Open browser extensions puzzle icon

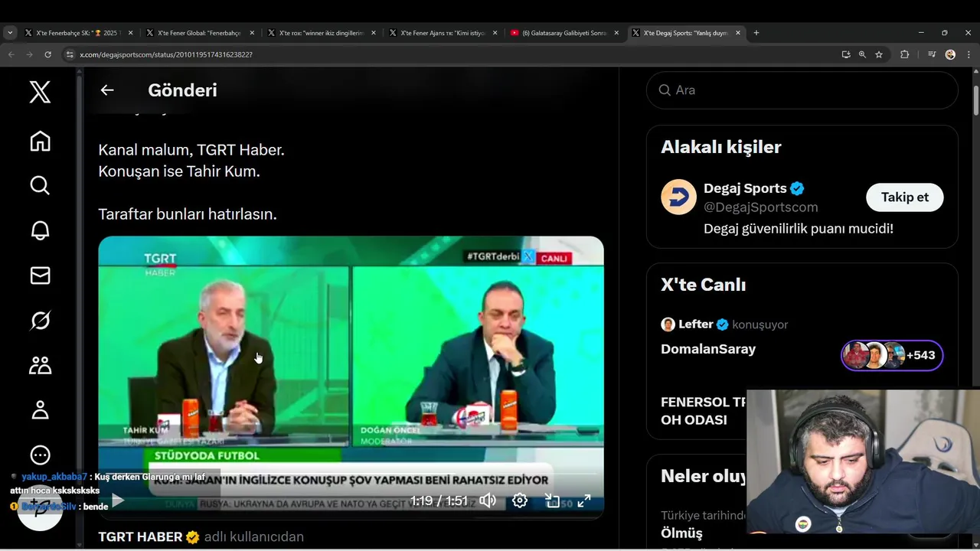tap(904, 54)
